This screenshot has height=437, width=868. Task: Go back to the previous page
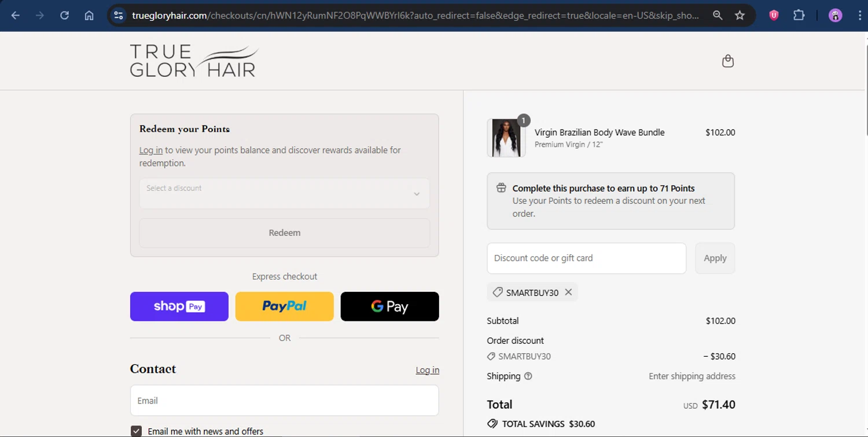[16, 16]
